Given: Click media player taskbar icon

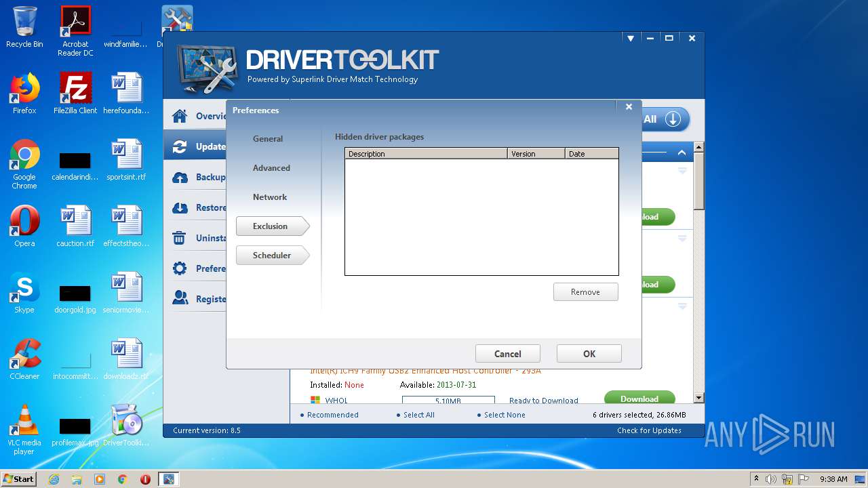Looking at the screenshot, I should pos(100,479).
